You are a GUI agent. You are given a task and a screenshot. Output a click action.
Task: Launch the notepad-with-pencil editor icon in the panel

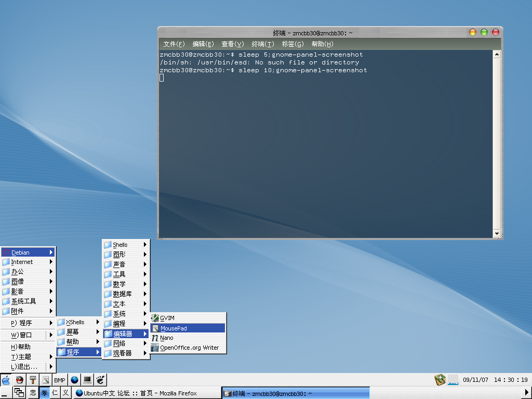[x=46, y=380]
